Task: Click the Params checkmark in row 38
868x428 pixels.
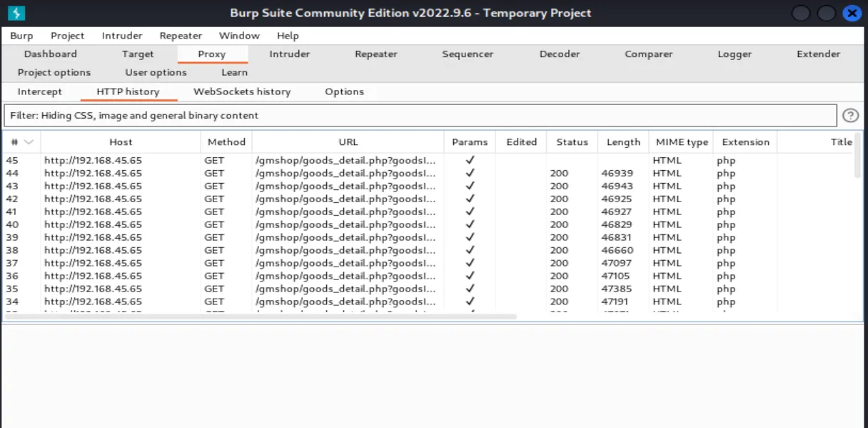Action: [x=470, y=250]
